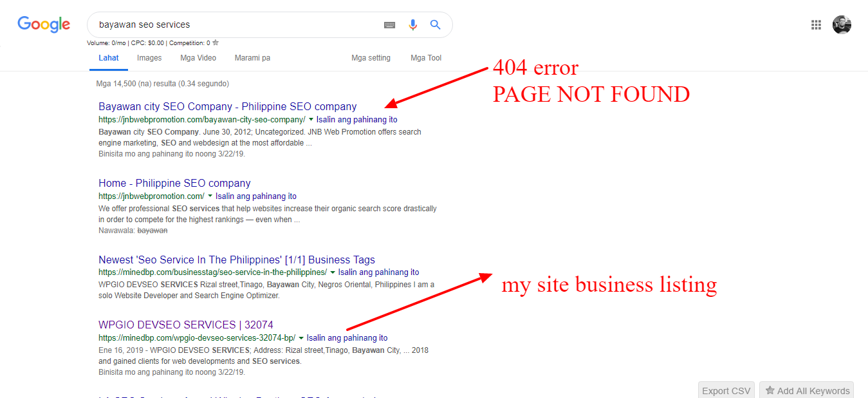This screenshot has height=398, width=868.
Task: Star the keyword next to Competition
Action: pyautogui.click(x=216, y=43)
